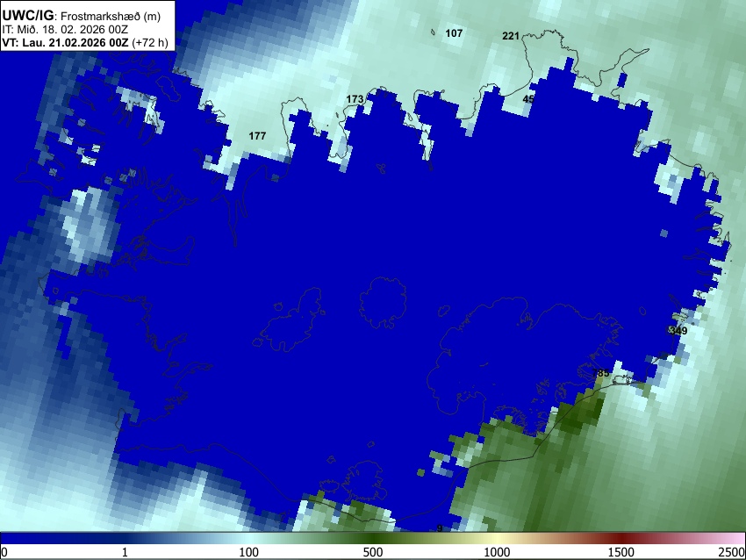Click the color scale label 500
The width and height of the screenshot is (746, 560).
coord(372,552)
